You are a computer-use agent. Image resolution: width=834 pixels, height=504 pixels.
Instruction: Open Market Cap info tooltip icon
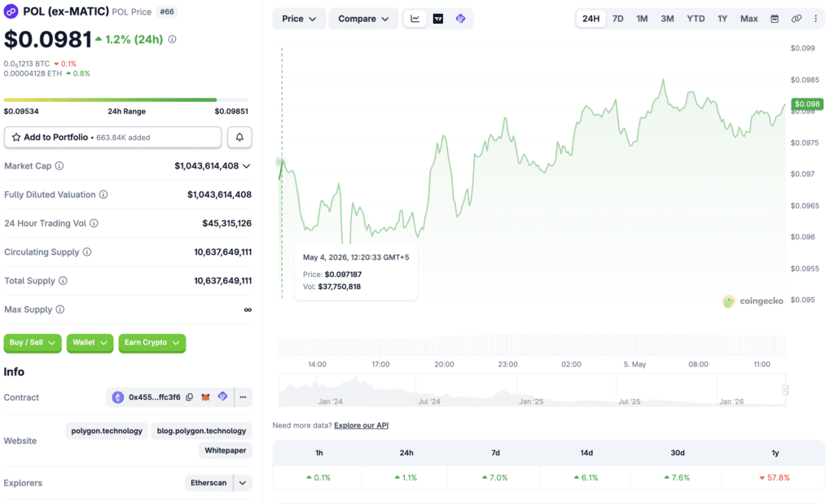59,166
